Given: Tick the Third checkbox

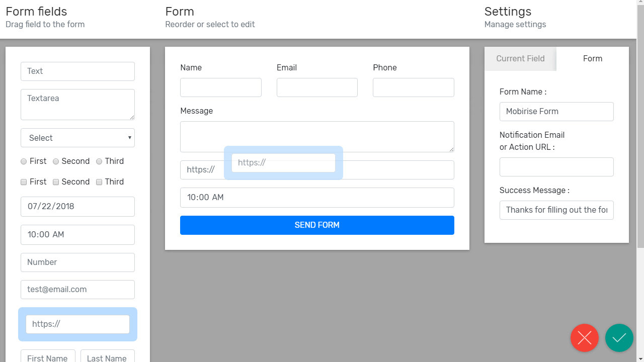Looking at the screenshot, I should (99, 182).
